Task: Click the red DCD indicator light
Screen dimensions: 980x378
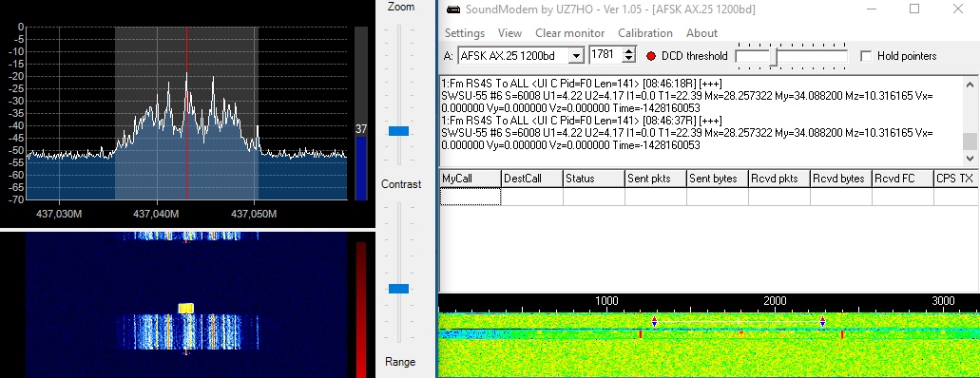Action: (650, 56)
